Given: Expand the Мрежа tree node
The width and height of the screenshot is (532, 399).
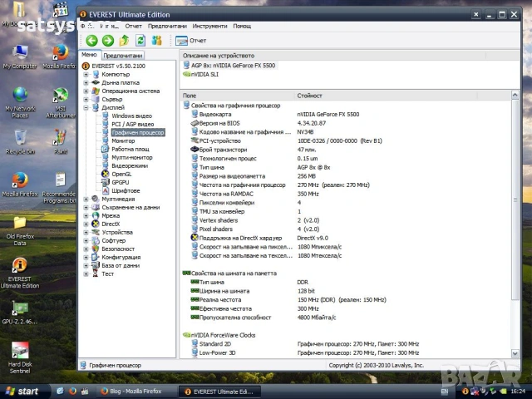Looking at the screenshot, I should 86,216.
